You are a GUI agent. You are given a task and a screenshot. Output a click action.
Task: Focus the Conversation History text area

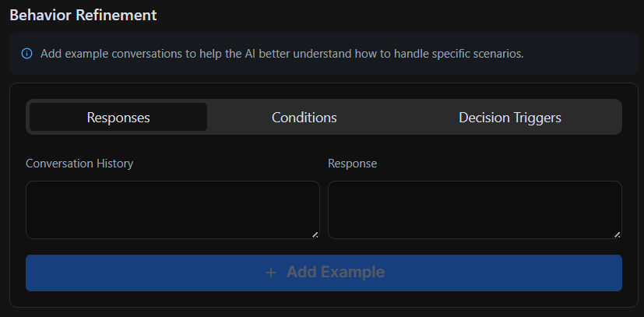(x=172, y=210)
